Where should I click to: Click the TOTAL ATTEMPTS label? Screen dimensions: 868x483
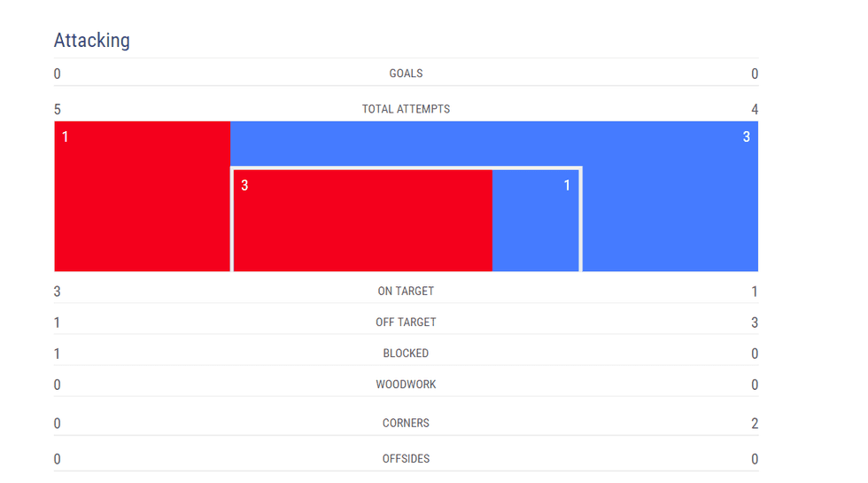click(406, 109)
